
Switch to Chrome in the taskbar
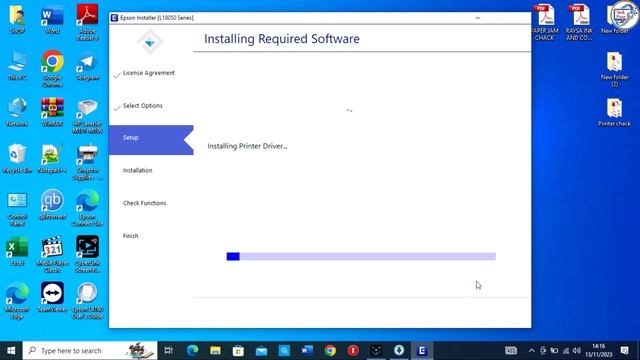tap(330, 351)
